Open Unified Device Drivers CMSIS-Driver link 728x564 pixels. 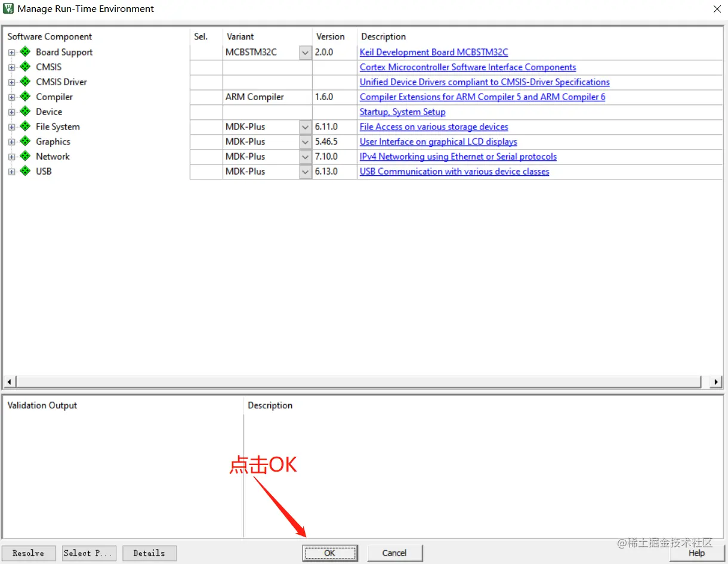(485, 82)
